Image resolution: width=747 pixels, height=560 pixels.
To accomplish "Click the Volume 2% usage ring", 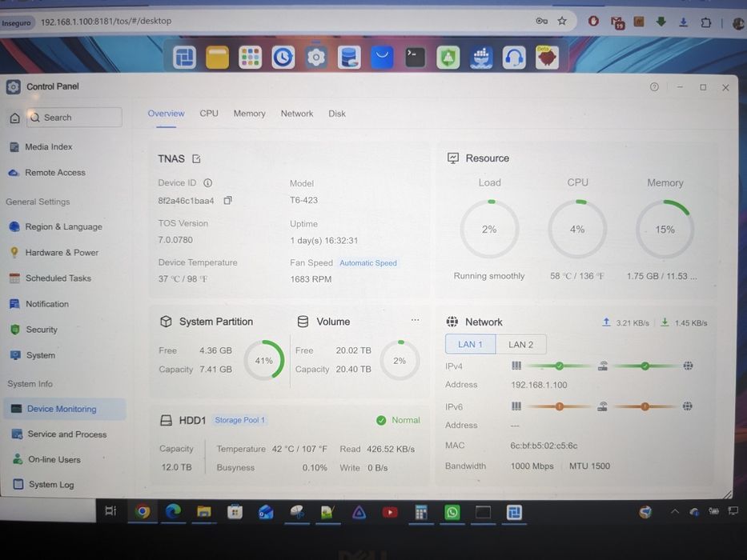I will (400, 361).
